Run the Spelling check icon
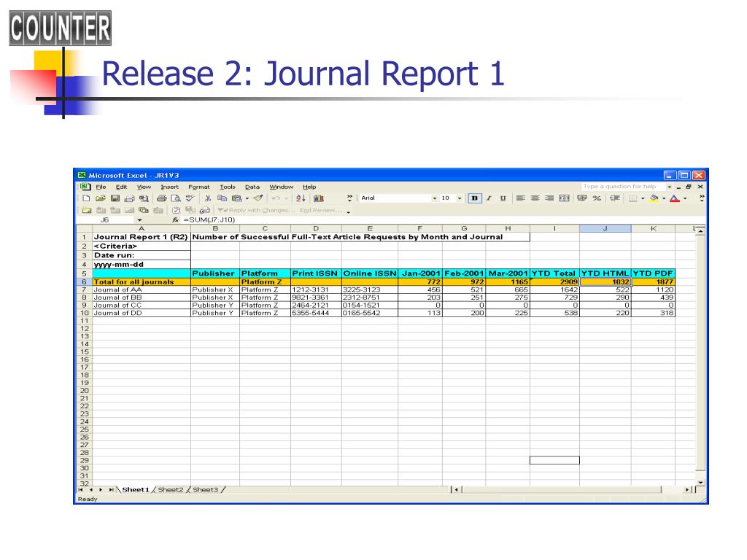Image resolution: width=747 pixels, height=560 pixels. point(190,198)
